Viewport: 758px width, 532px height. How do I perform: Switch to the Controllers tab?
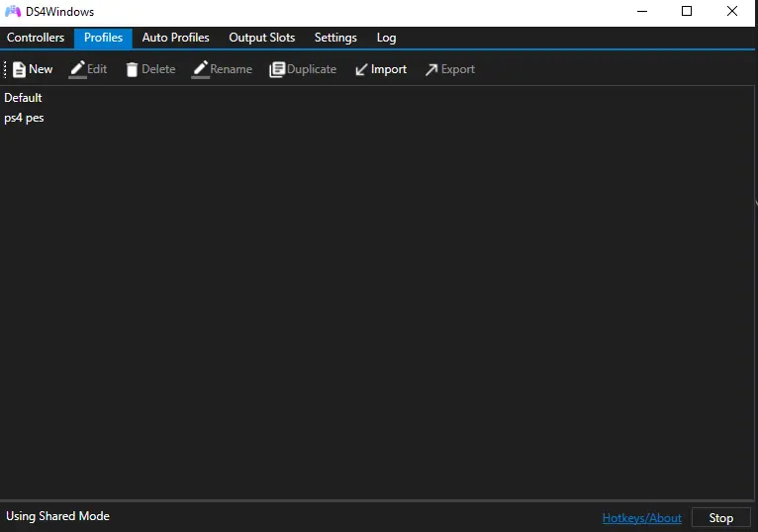36,38
